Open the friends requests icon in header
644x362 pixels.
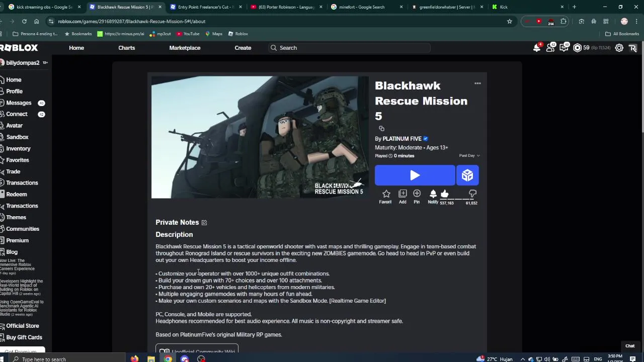click(550, 48)
